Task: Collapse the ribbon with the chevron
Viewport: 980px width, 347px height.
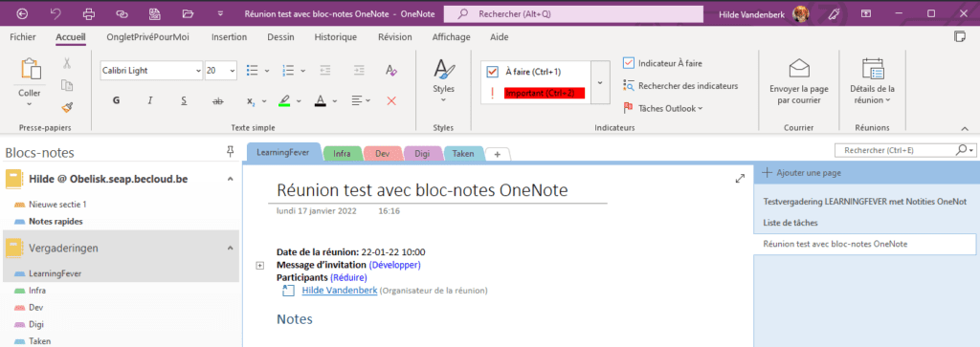Action: (x=965, y=127)
